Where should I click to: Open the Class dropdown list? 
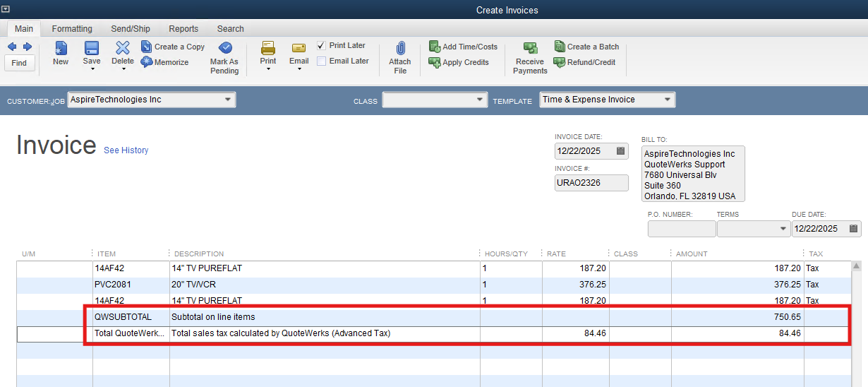point(480,100)
